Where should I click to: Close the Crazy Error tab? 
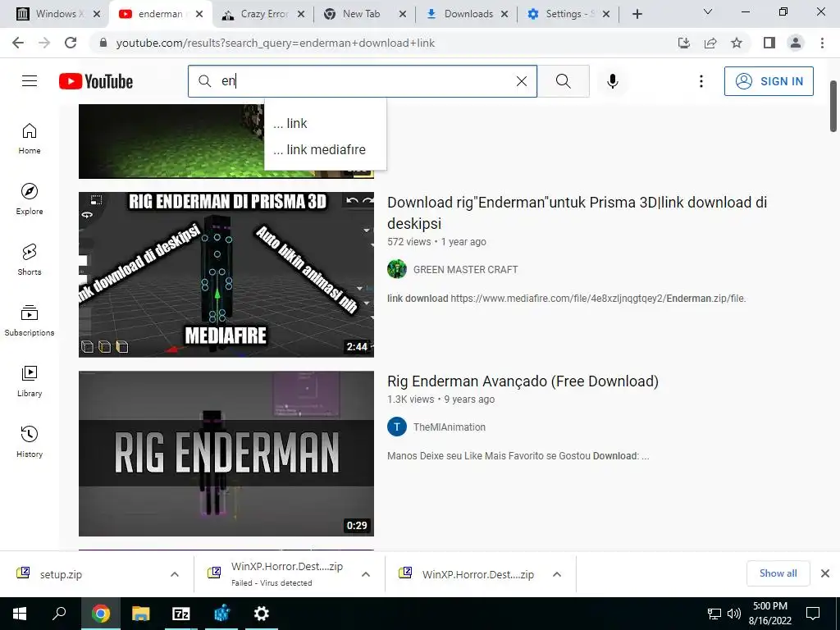[x=301, y=14]
